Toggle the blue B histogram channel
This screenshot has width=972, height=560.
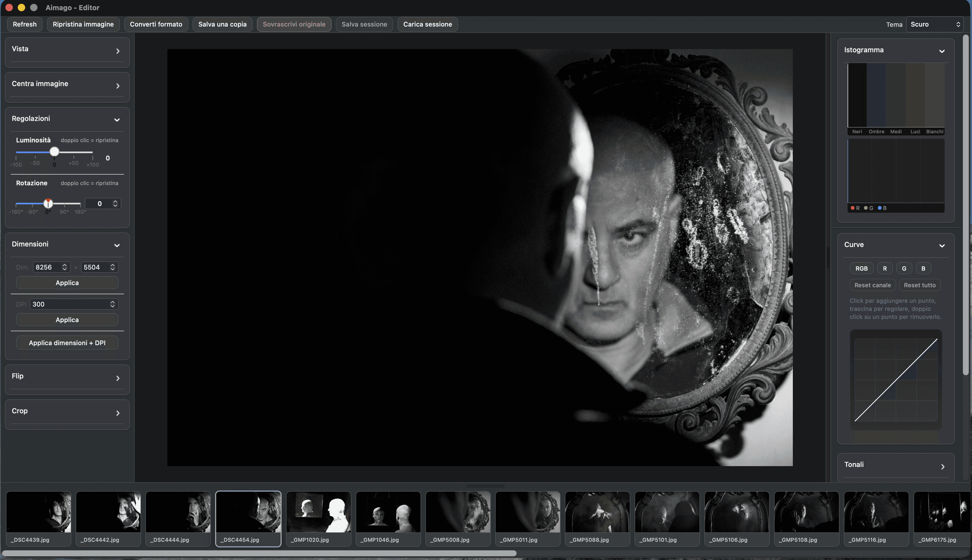pos(882,208)
